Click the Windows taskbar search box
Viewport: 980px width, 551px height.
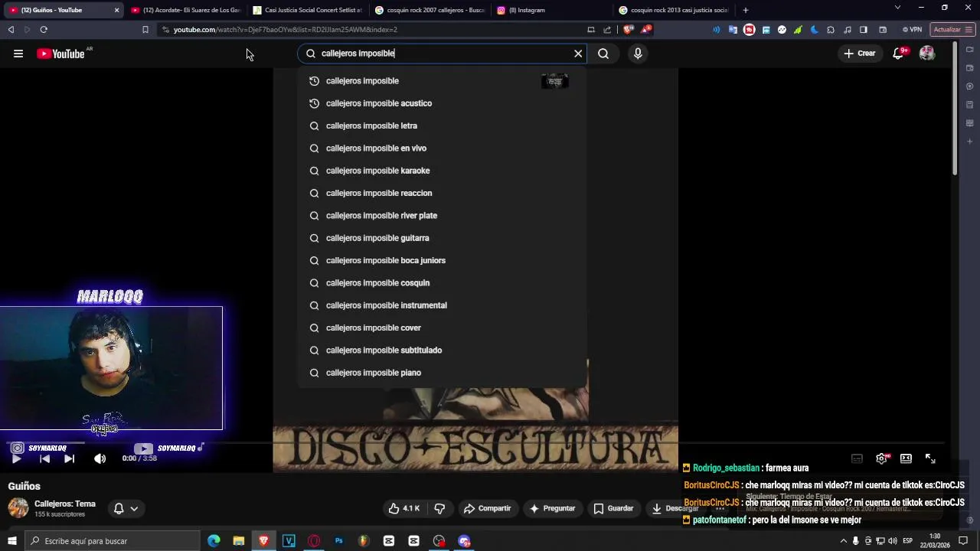coord(112,541)
